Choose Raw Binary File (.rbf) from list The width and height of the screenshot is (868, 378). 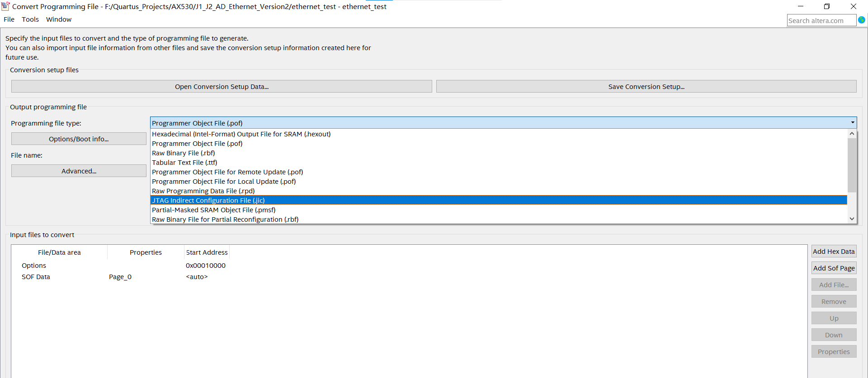click(x=184, y=153)
